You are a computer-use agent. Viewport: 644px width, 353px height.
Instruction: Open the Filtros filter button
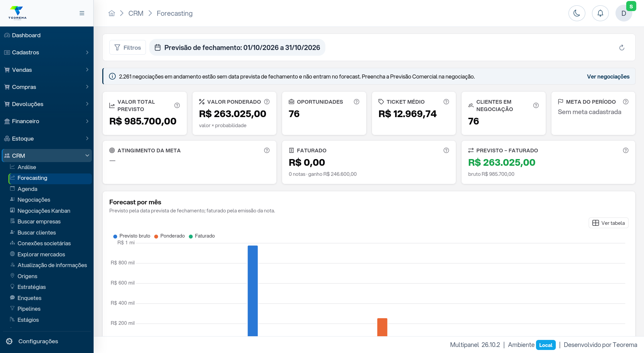pos(127,48)
